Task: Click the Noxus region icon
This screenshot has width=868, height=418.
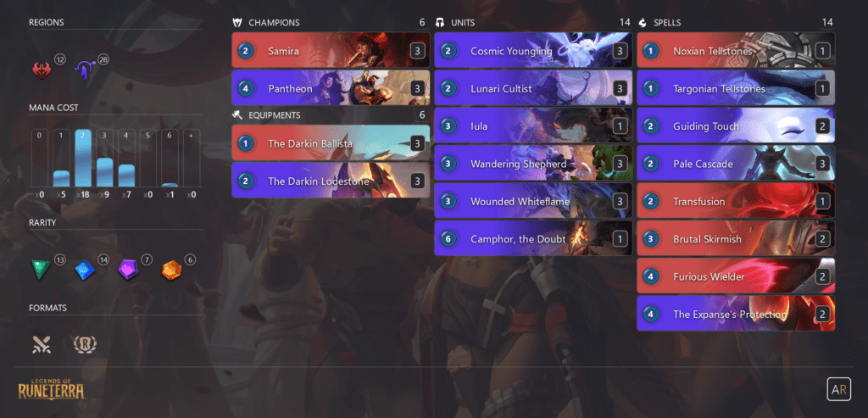Action: [x=42, y=70]
